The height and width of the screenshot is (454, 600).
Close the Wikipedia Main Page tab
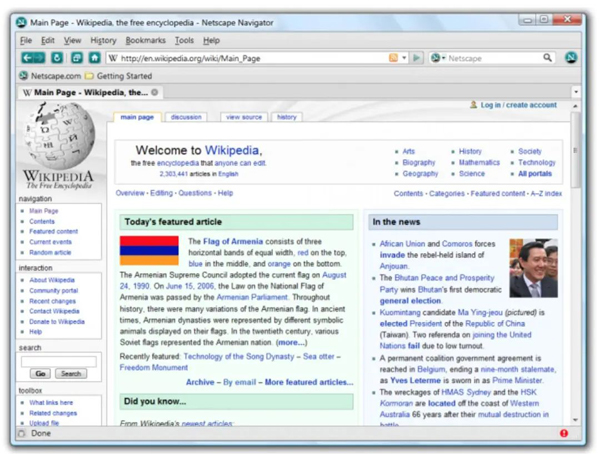coord(155,92)
